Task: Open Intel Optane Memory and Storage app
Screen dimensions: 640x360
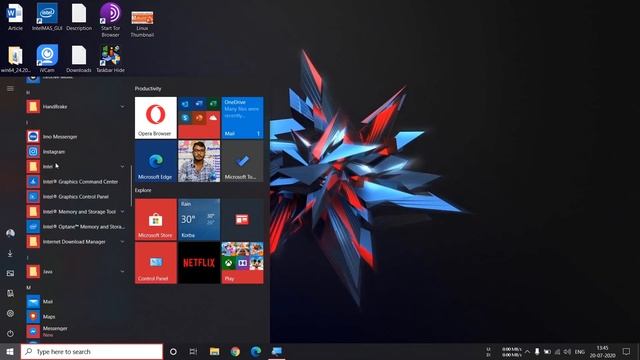Action: pos(76,227)
